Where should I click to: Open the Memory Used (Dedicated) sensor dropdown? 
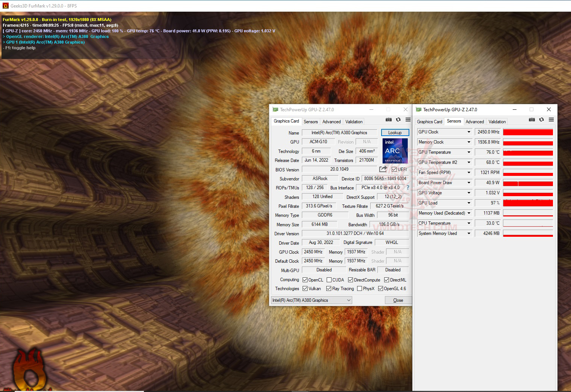click(x=469, y=213)
